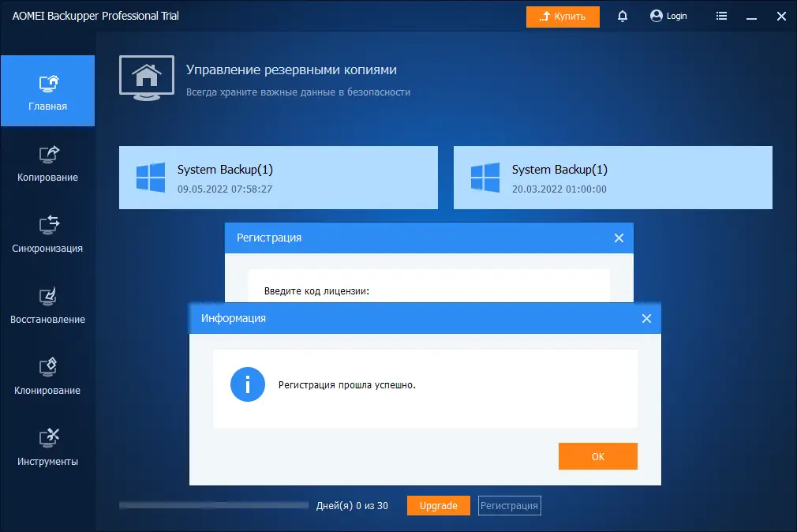
Task: Close the Информация dialog
Action: pyautogui.click(x=646, y=318)
